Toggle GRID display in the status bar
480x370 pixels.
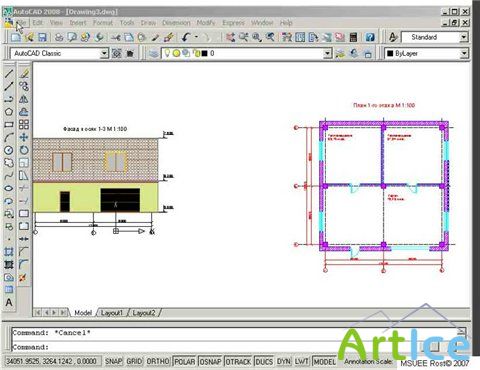[134, 361]
